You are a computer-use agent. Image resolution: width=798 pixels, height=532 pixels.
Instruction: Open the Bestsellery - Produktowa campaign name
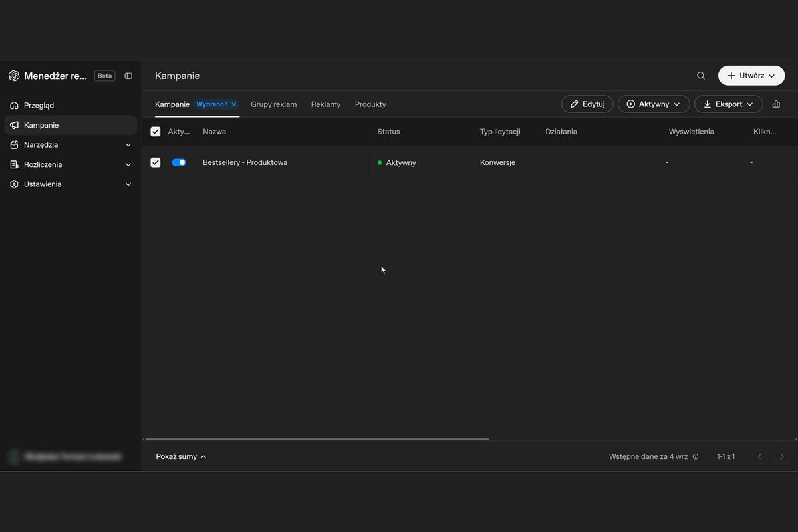point(245,162)
